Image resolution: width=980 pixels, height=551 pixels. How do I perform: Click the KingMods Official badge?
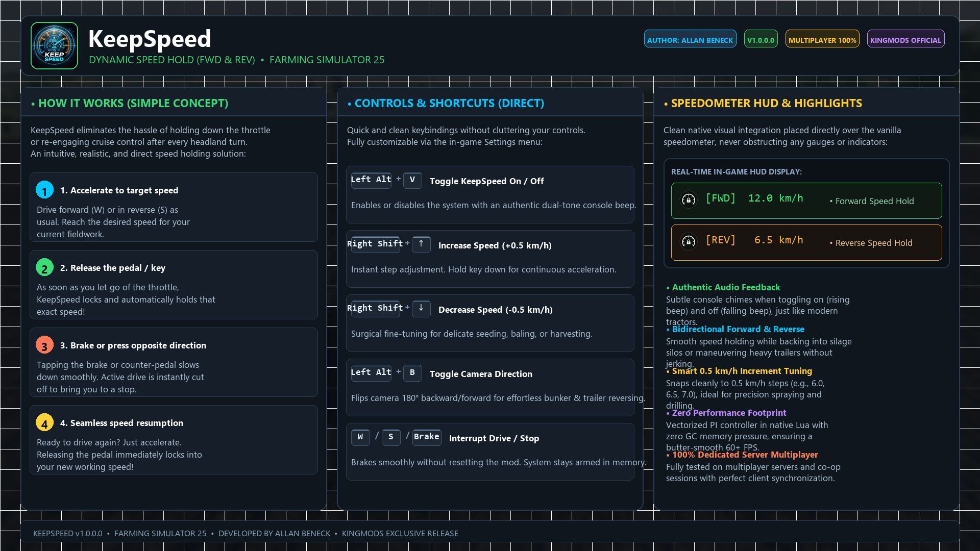[x=905, y=39]
